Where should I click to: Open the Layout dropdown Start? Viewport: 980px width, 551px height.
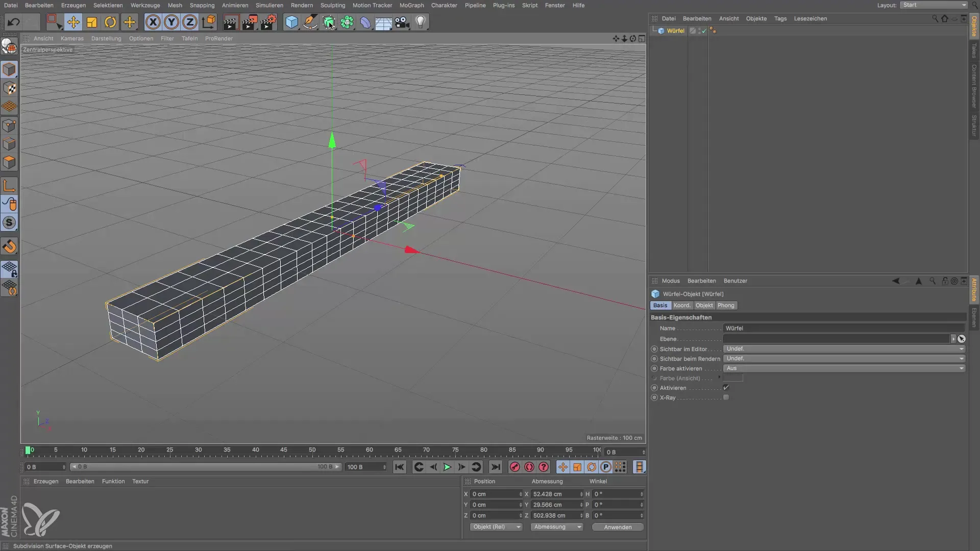pos(934,5)
